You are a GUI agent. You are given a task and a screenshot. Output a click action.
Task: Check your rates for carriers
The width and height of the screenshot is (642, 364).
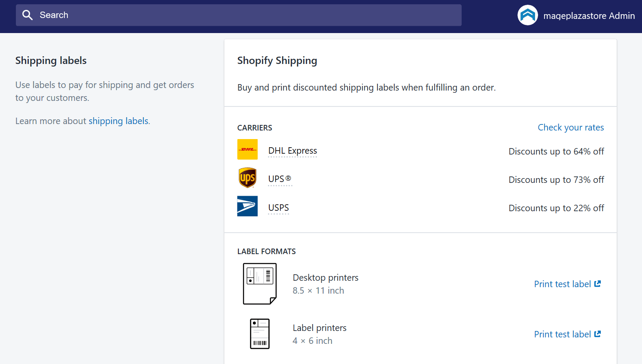(571, 127)
